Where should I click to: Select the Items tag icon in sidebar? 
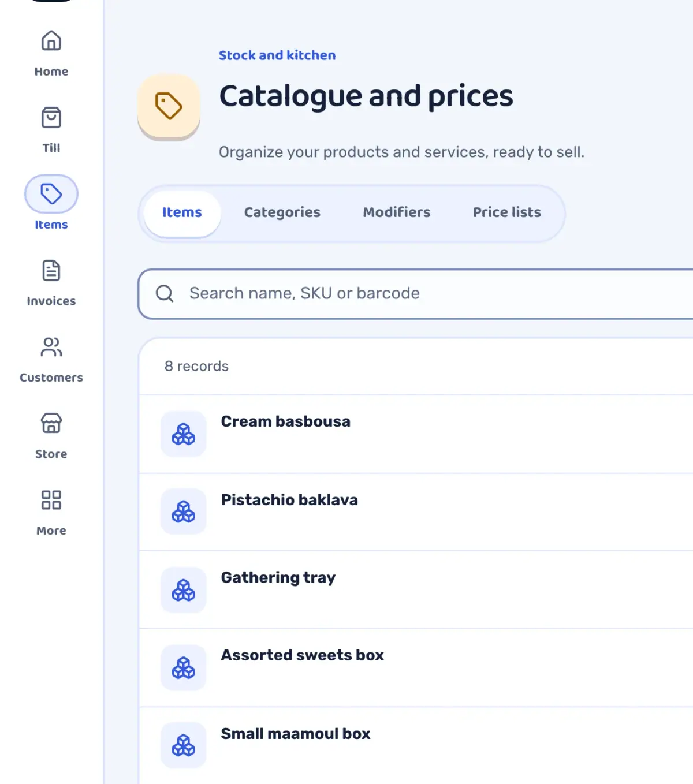[51, 194]
